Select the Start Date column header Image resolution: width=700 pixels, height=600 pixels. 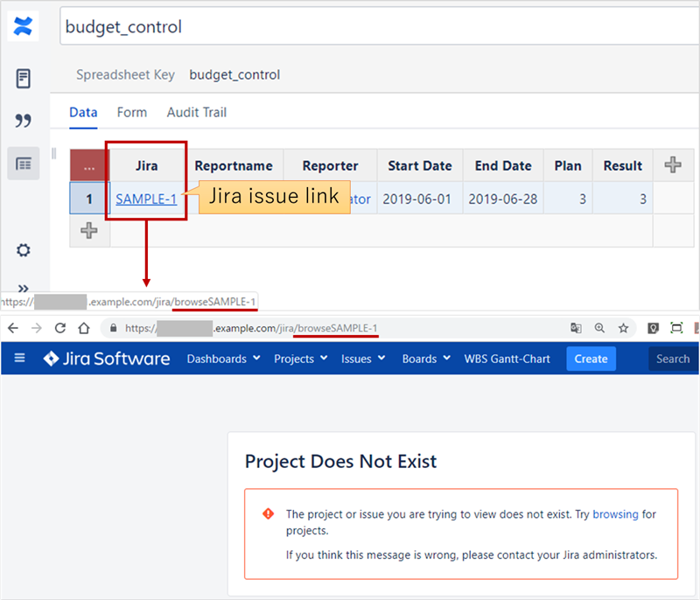pyautogui.click(x=420, y=165)
